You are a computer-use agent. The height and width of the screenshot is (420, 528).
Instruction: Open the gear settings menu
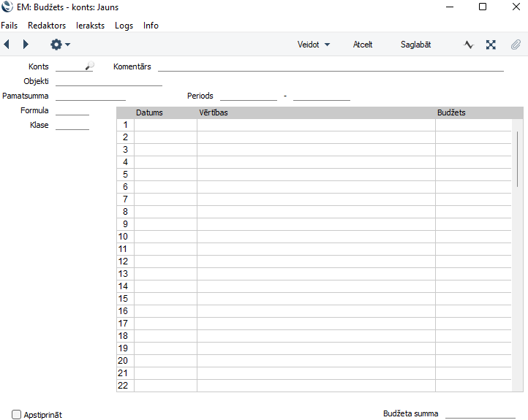pyautogui.click(x=59, y=45)
